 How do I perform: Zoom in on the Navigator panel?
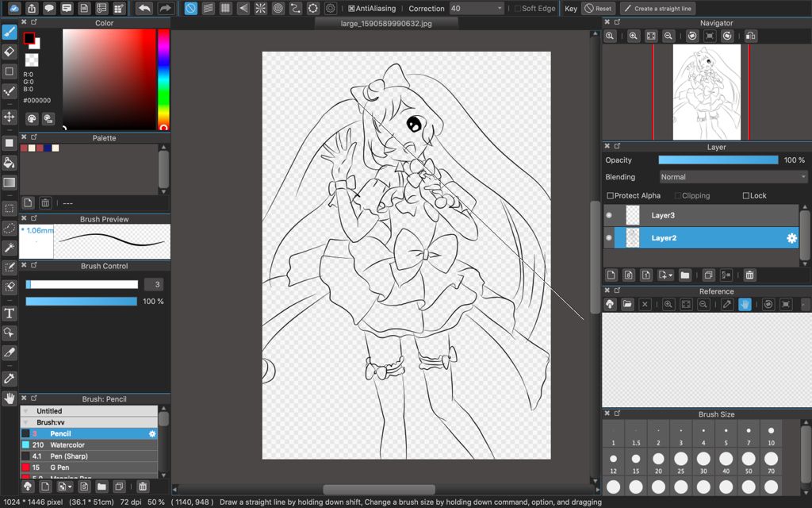[x=633, y=36]
